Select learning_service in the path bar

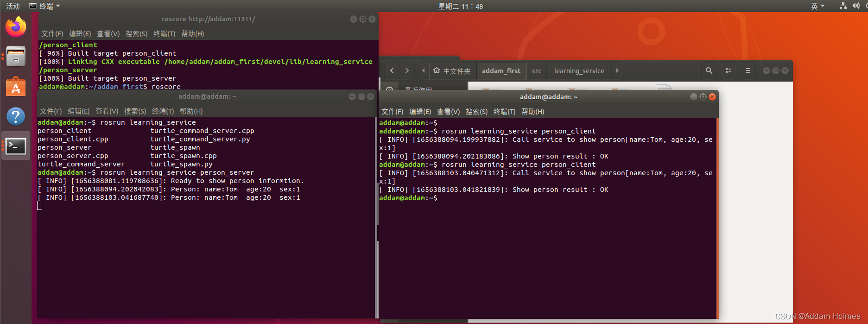(x=579, y=71)
